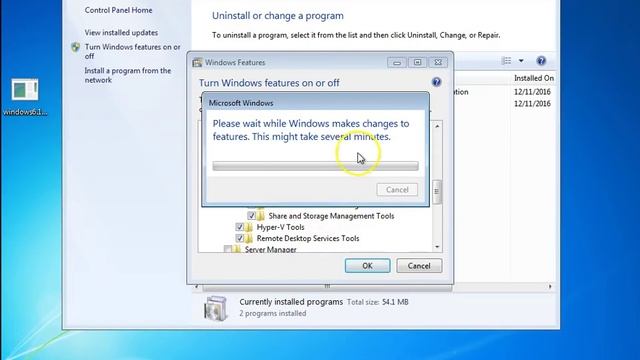The width and height of the screenshot is (640, 360).
Task: Open Control Panel Home link
Action: [x=118, y=10]
